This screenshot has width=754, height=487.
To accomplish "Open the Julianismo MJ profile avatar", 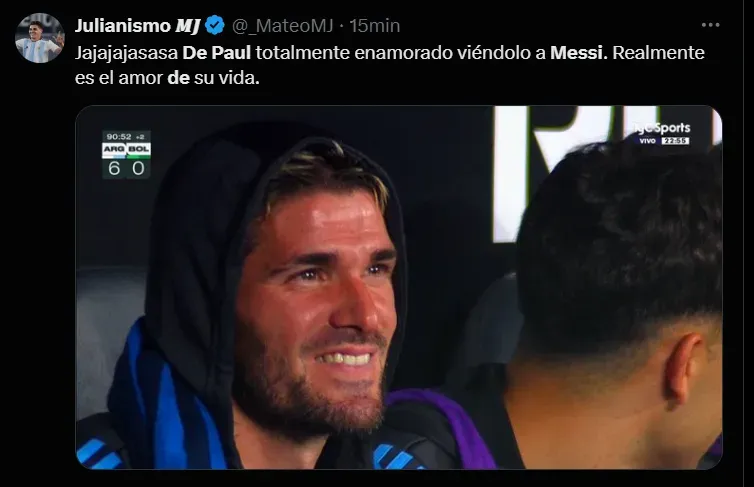I will [39, 38].
